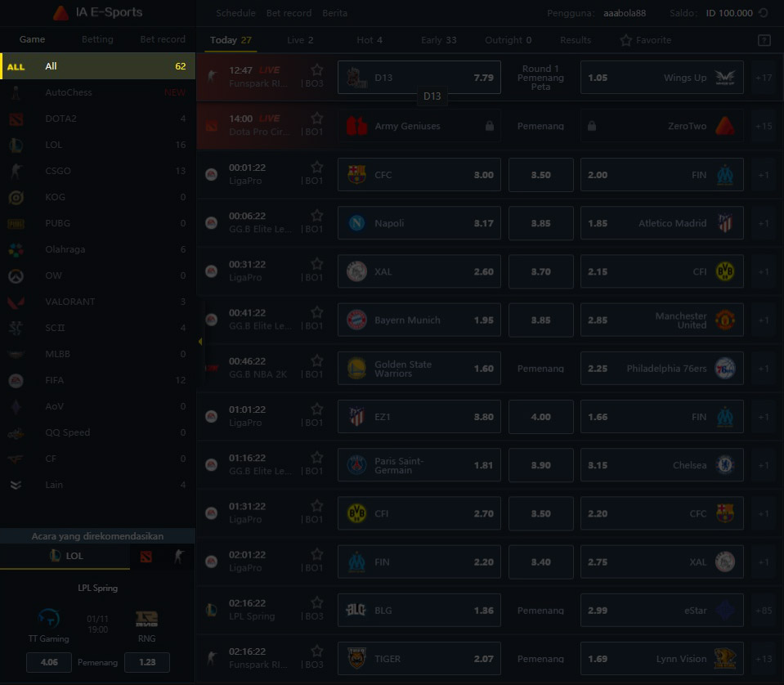Star the D13 vs Wings Up match
The width and height of the screenshot is (784, 685).
click(x=316, y=70)
